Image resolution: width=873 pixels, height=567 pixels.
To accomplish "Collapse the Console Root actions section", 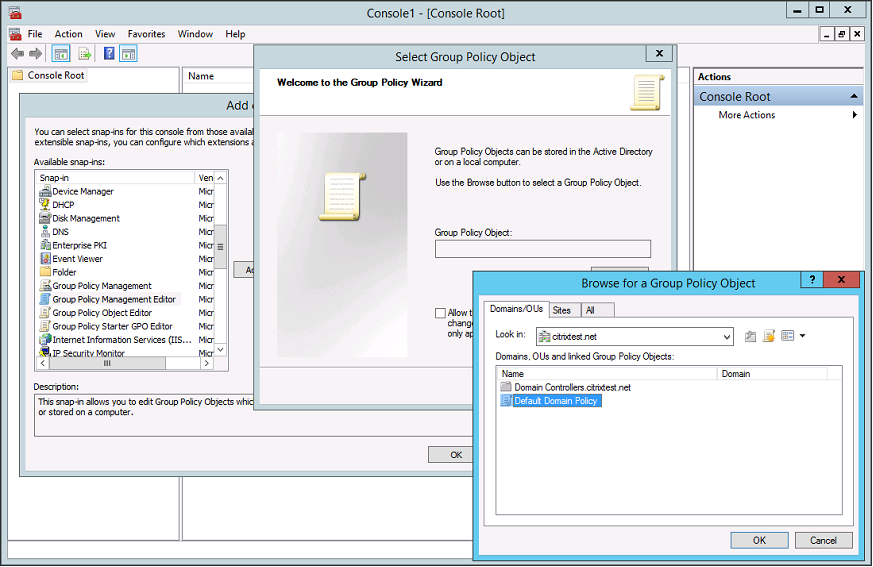I will pyautogui.click(x=854, y=97).
